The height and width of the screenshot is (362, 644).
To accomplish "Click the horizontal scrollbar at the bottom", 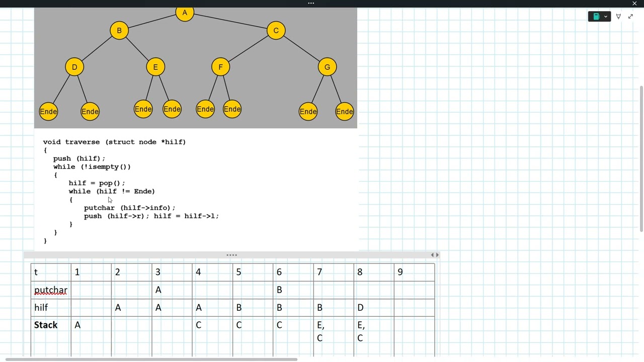I will coord(151,359).
